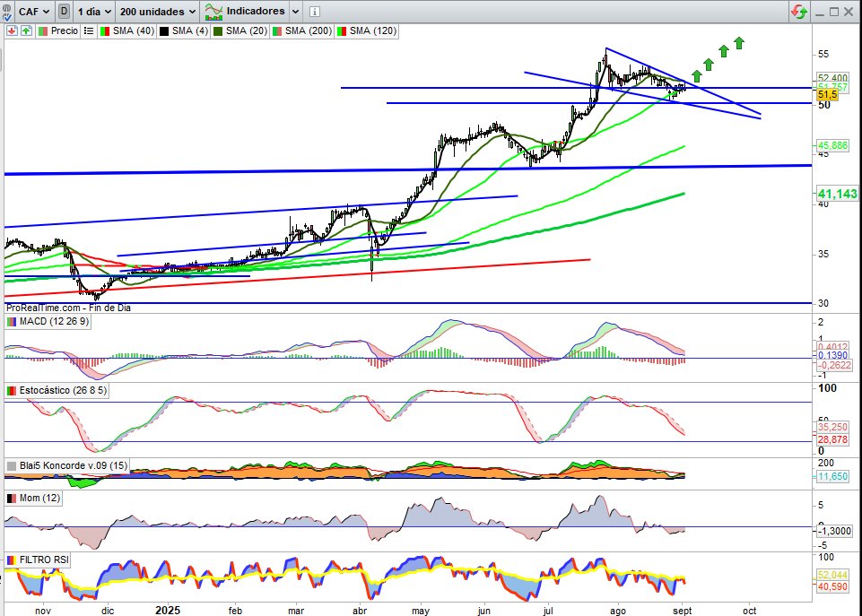
Task: Click the sept label on time axis
Action: click(683, 611)
